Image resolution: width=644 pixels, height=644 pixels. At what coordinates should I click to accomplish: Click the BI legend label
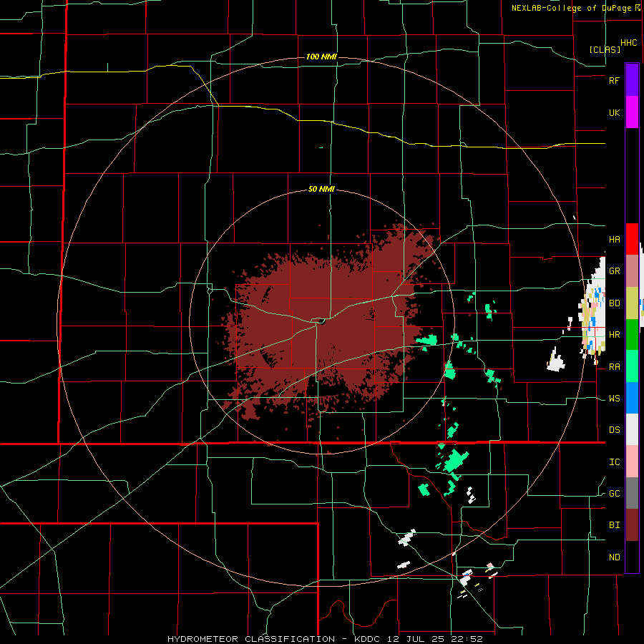[x=615, y=525]
